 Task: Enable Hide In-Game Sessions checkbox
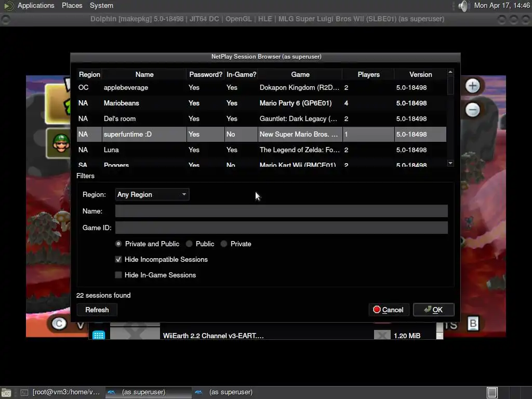click(118, 275)
